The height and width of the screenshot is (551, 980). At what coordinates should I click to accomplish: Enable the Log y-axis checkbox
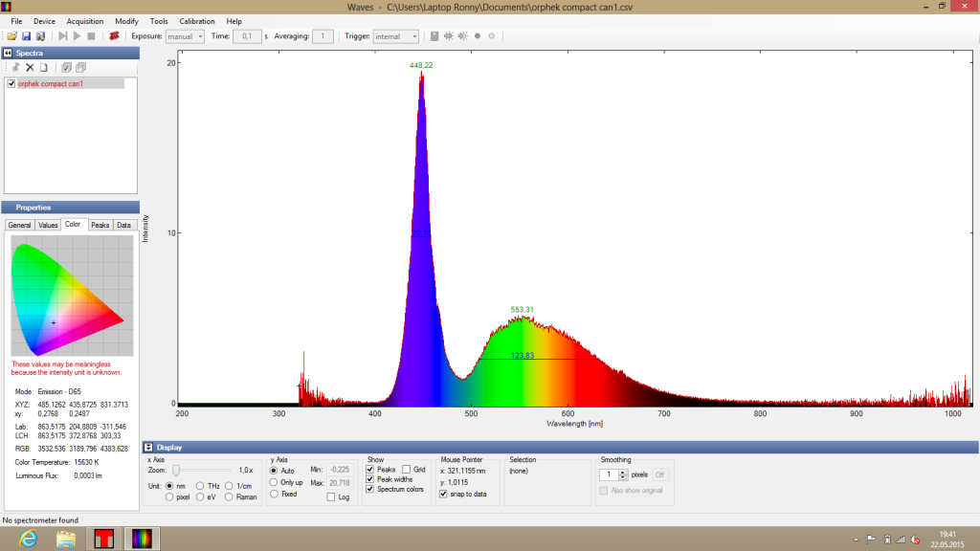tap(330, 497)
